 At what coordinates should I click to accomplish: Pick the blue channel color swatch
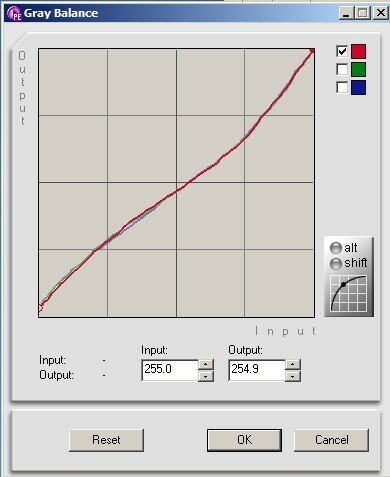359,87
